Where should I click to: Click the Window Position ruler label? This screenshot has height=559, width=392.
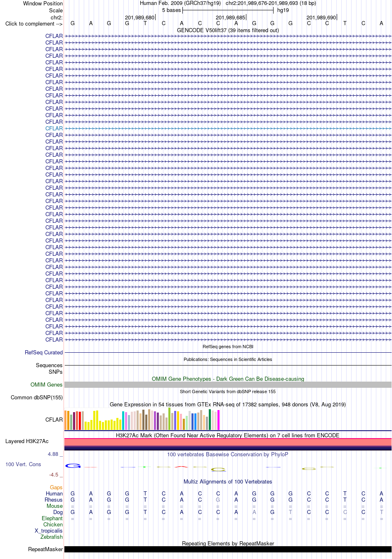click(x=43, y=3)
